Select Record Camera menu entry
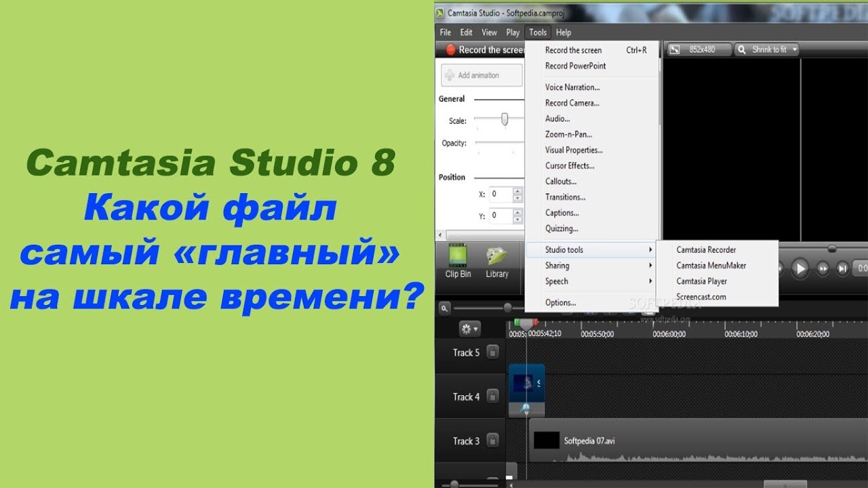868x488 pixels. point(591,103)
